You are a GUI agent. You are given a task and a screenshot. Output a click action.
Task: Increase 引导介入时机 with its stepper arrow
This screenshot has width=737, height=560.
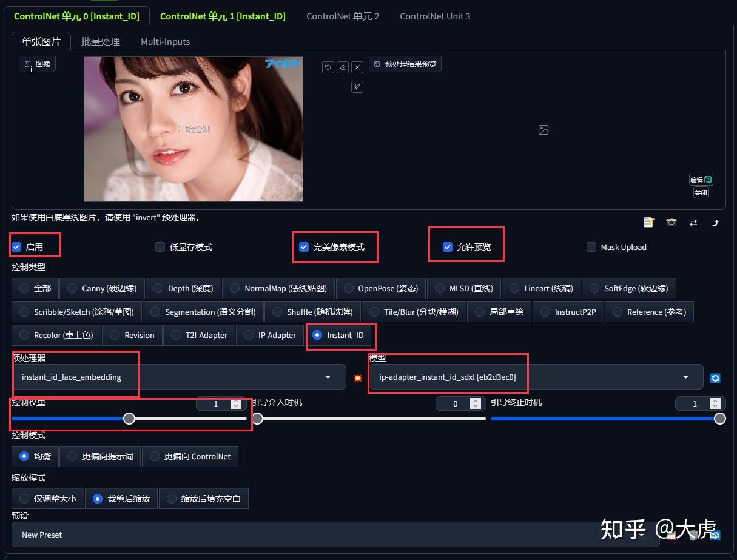(476, 400)
